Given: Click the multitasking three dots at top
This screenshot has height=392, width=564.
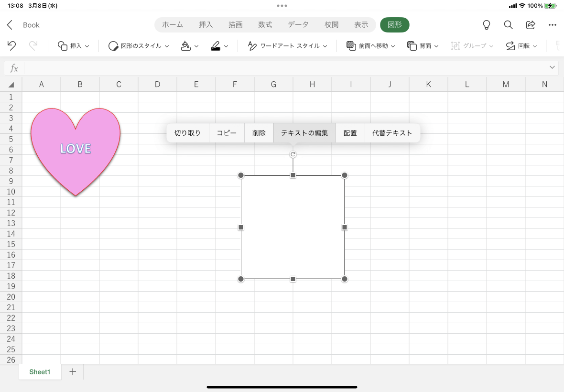Looking at the screenshot, I should tap(282, 6).
